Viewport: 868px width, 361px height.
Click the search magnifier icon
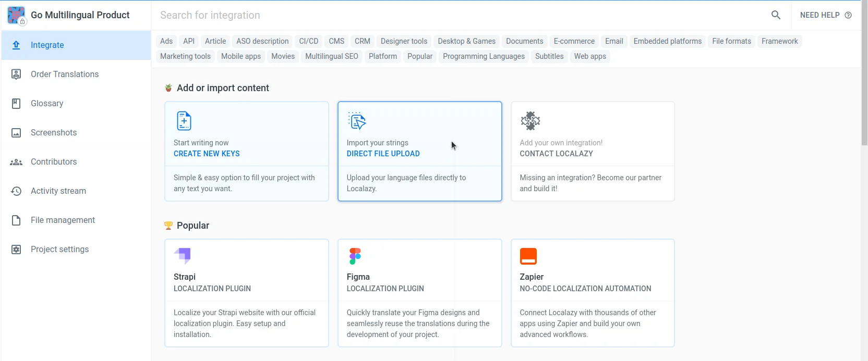point(776,15)
